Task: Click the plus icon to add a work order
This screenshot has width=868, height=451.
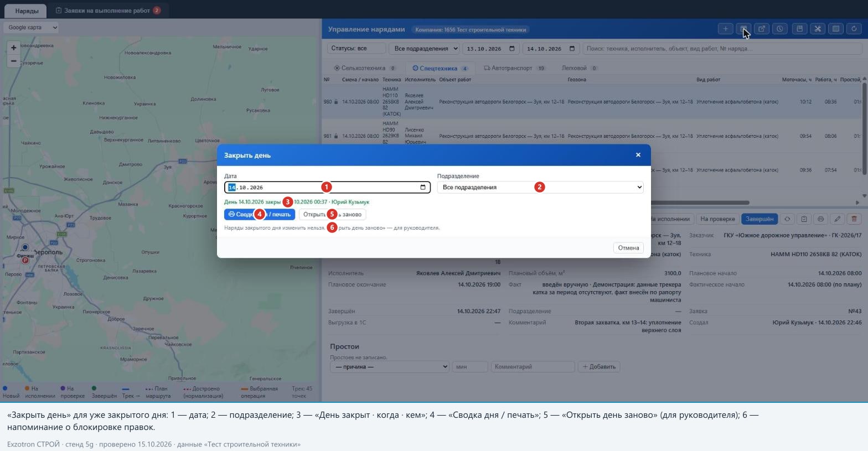Action: click(x=725, y=29)
